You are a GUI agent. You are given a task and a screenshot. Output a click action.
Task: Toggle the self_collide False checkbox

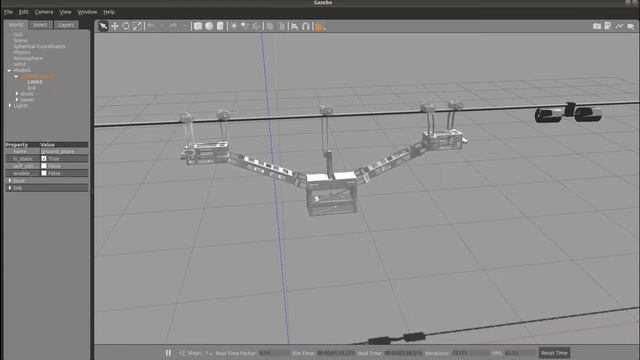click(44, 166)
